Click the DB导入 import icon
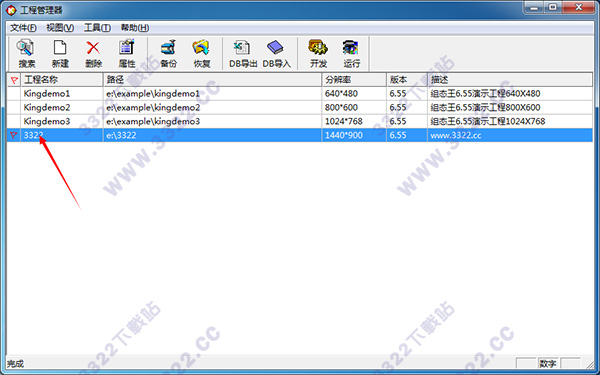 tap(276, 54)
